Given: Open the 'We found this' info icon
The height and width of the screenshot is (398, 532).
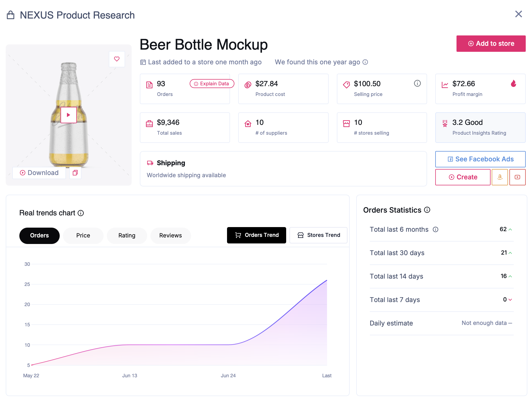Looking at the screenshot, I should click(x=365, y=62).
